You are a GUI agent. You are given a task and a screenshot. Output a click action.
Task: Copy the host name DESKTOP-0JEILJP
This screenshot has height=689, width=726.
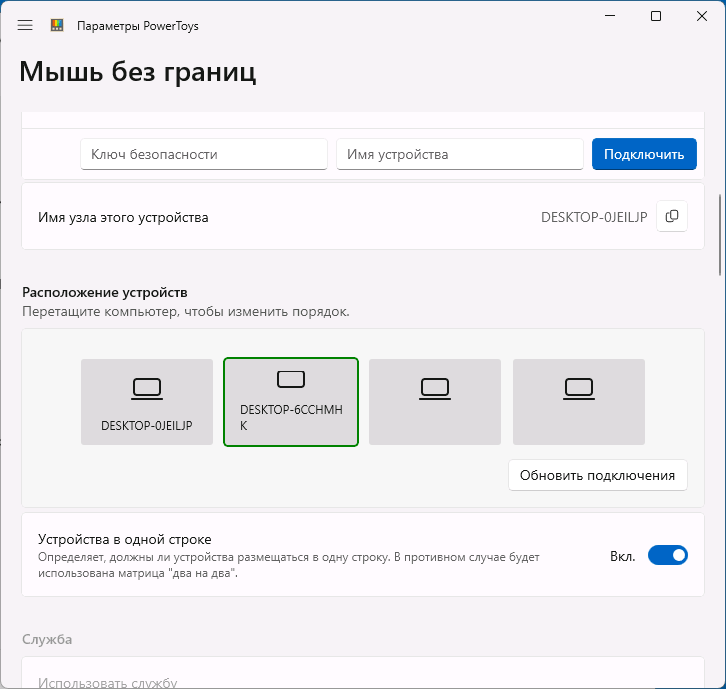click(672, 216)
